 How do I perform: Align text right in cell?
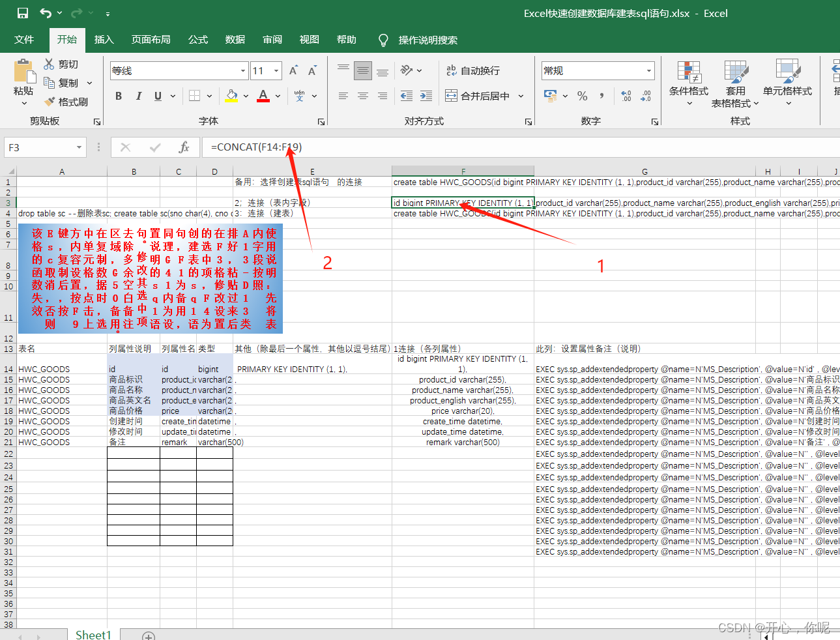tap(383, 96)
